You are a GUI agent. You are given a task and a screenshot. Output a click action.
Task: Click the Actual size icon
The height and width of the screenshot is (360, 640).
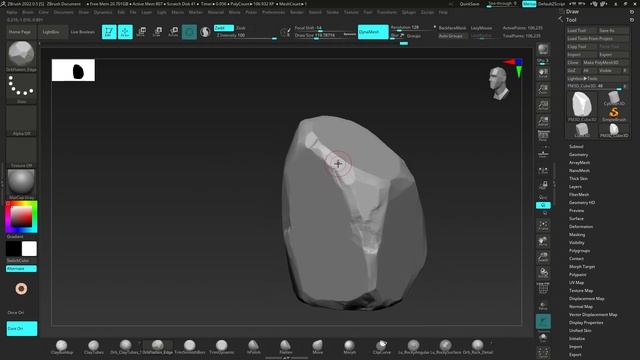543,105
